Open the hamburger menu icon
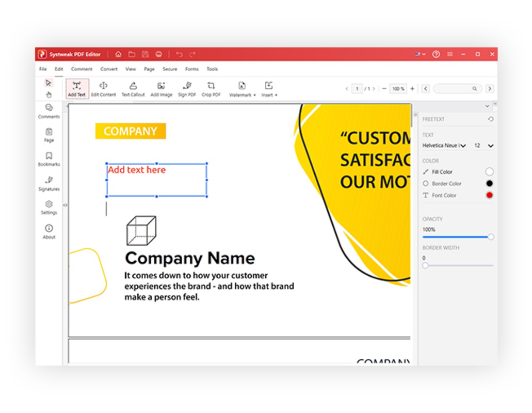 click(x=449, y=54)
